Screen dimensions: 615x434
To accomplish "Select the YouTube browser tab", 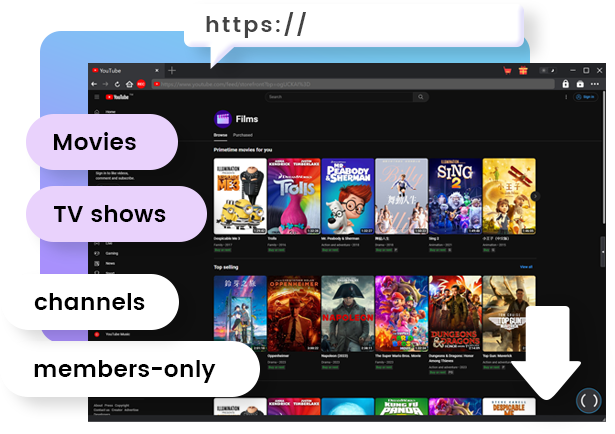I will [126, 71].
